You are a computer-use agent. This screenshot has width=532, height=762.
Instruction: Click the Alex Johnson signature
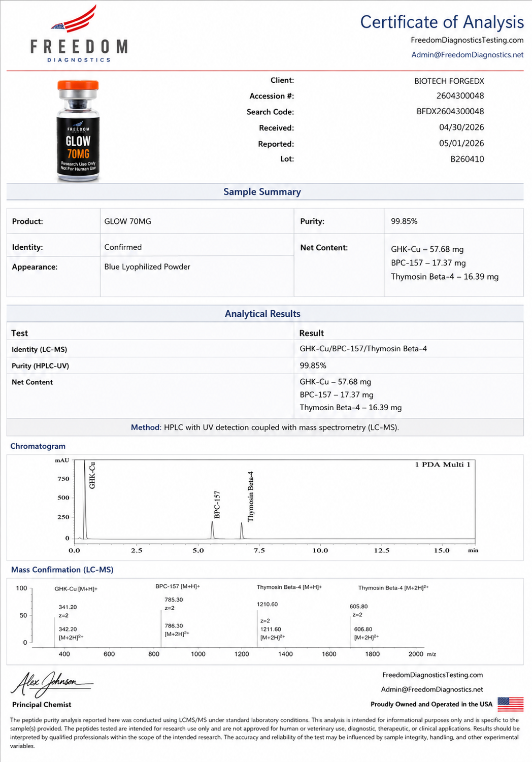tap(52, 684)
